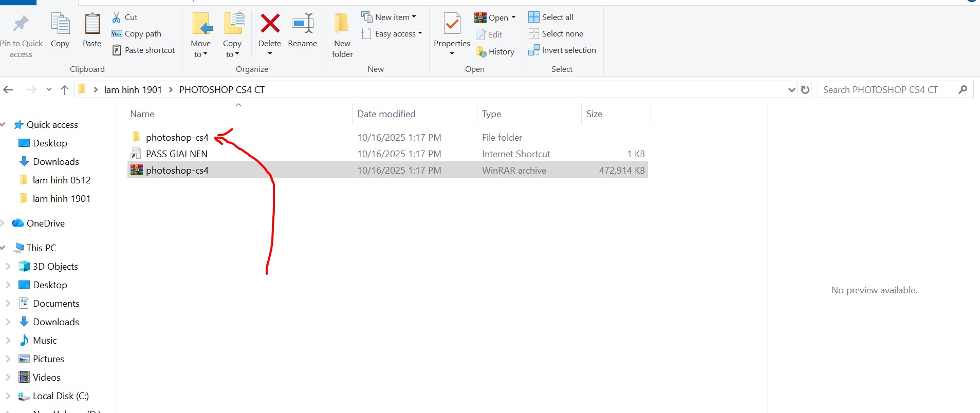Expand the Documents tree node
The image size is (980, 413).
tap(8, 304)
